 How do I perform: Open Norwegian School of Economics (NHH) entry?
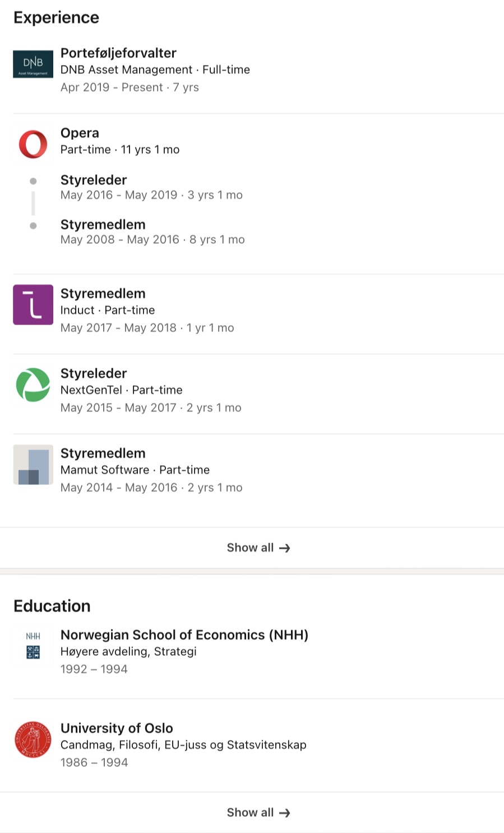pos(184,635)
